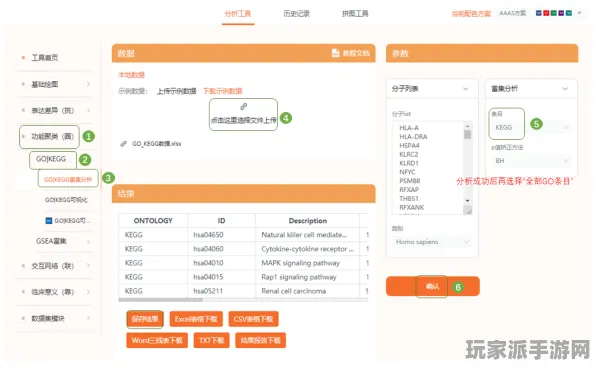Click the first dark blue color swatch
Viewport: 596px width, 368px height.
click(539, 13)
